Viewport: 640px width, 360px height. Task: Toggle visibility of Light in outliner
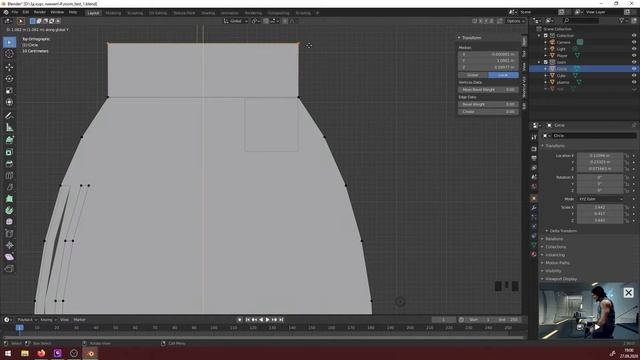coord(634,49)
